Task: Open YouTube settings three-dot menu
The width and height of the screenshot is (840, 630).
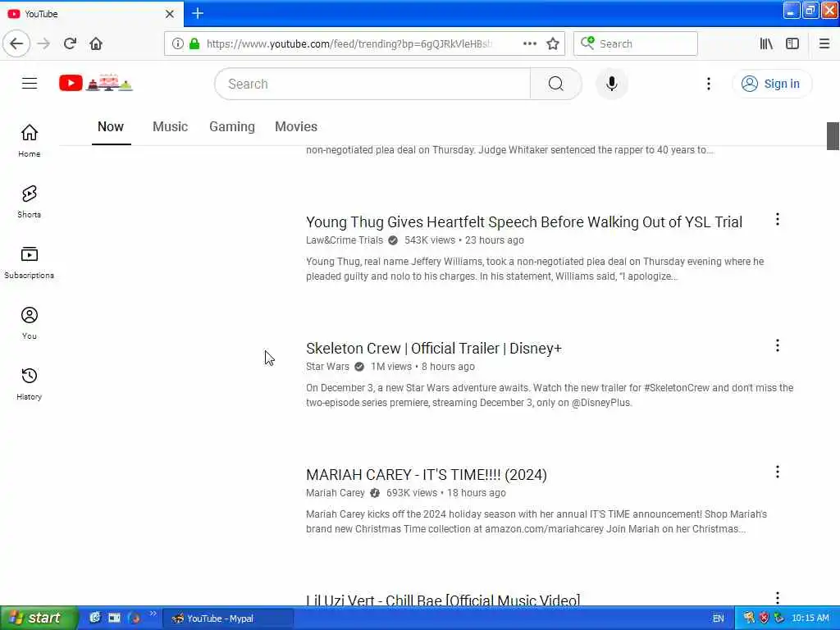Action: click(709, 84)
